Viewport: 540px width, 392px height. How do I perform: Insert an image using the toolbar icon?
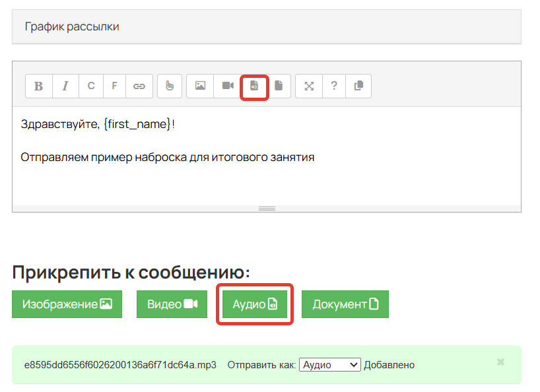199,86
